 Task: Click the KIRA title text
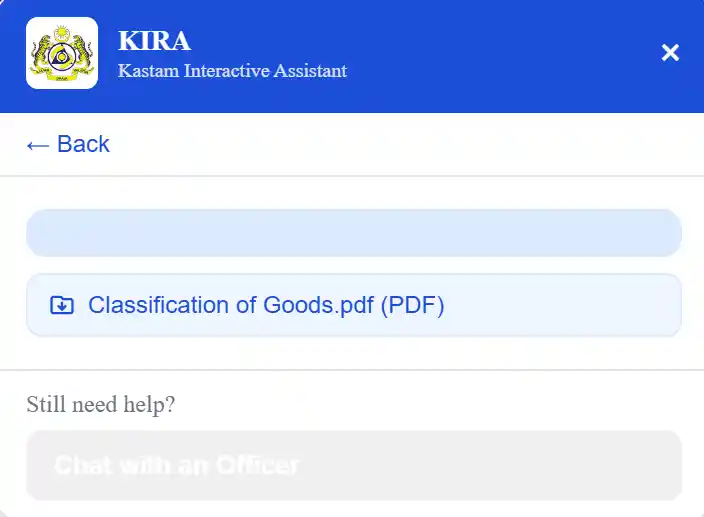pos(154,41)
